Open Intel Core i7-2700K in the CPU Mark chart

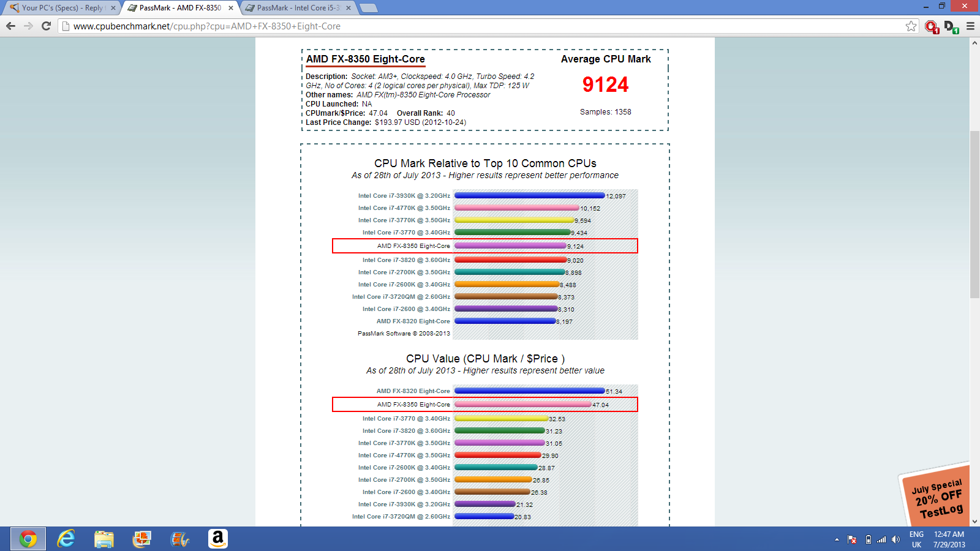(404, 272)
